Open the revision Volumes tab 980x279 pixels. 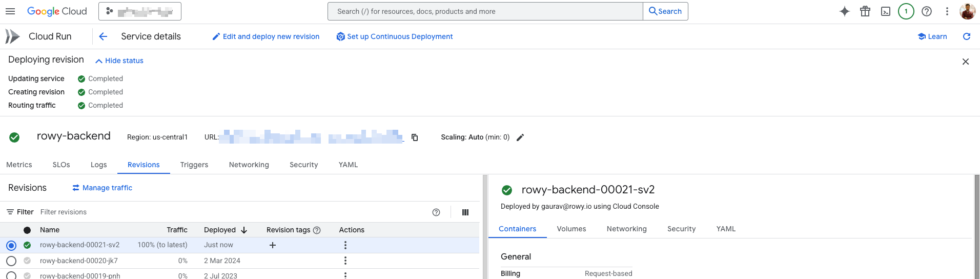click(x=571, y=229)
